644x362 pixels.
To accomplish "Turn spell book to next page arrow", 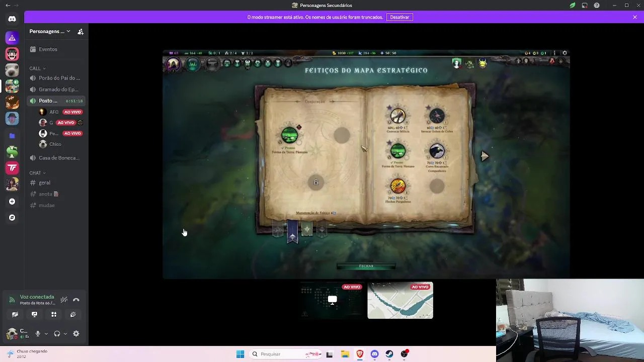I will 485,156.
